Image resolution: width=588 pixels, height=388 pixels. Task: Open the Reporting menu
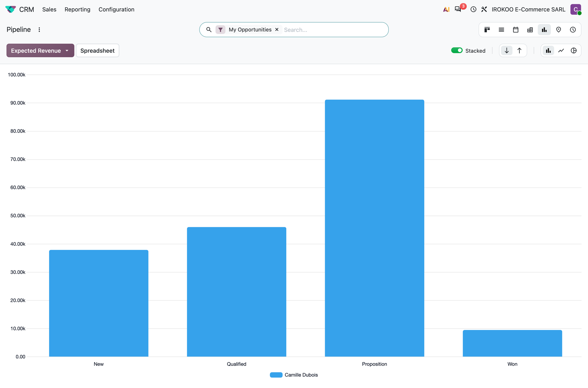coord(77,9)
